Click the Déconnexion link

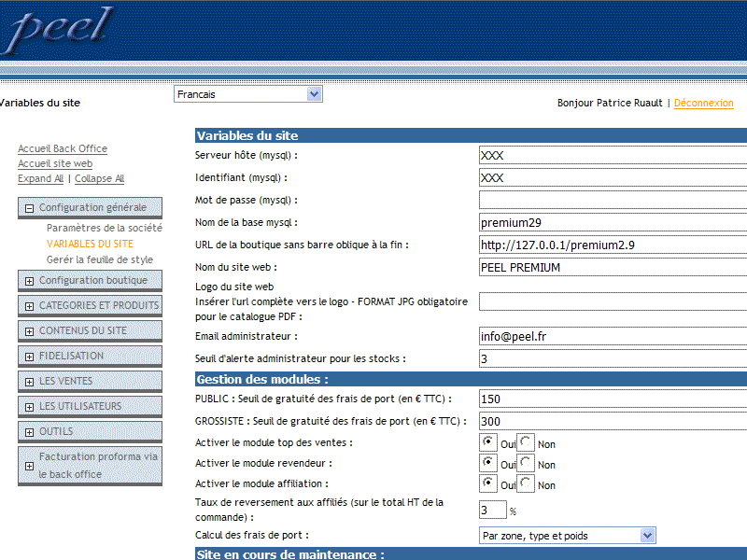[x=704, y=103]
